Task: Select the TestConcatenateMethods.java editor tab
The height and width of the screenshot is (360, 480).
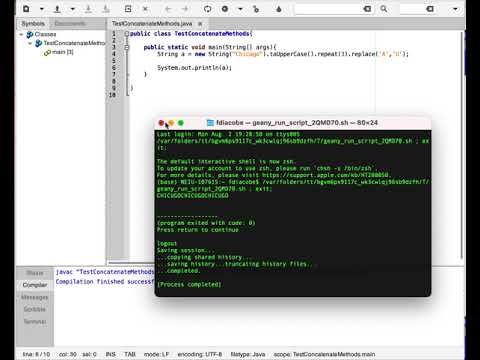Action: (x=152, y=23)
